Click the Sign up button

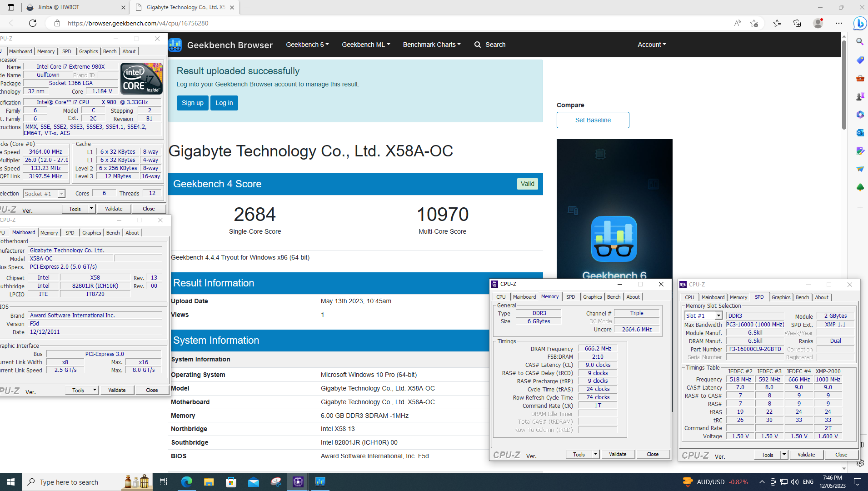(x=193, y=103)
